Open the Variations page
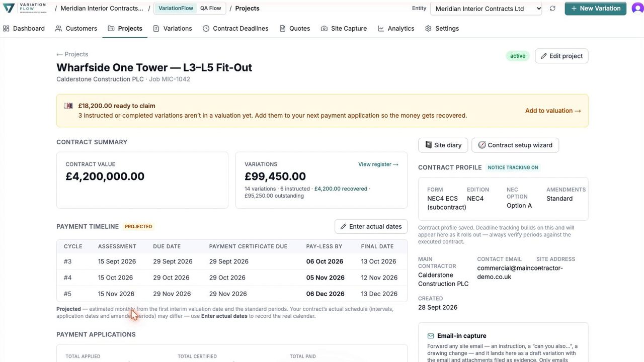This screenshot has height=362, width=644. tap(173, 29)
